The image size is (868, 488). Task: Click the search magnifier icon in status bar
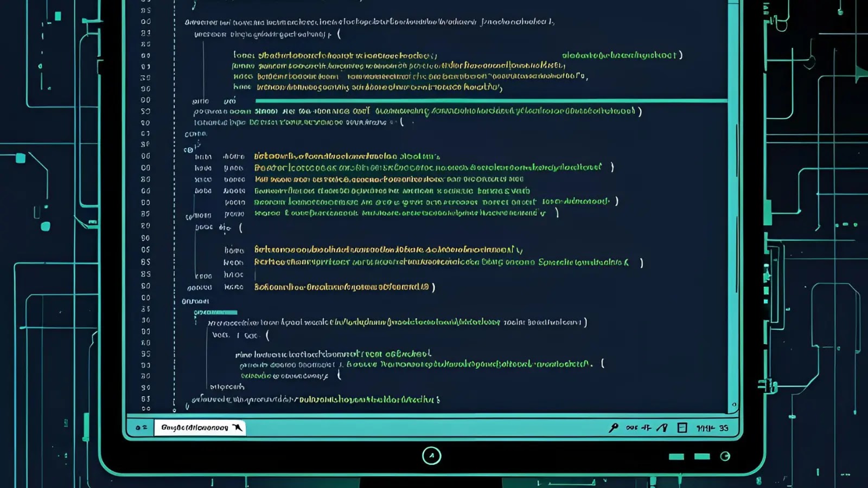point(613,427)
